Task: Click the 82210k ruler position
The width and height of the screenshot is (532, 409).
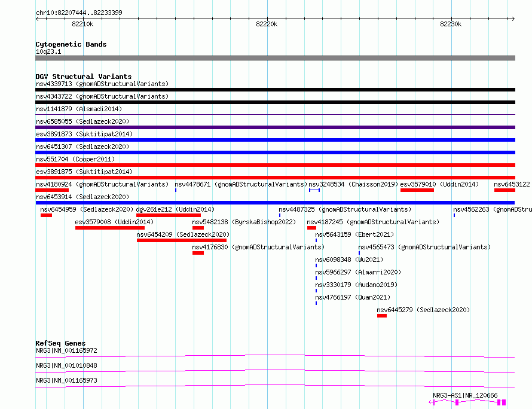Action: click(x=82, y=24)
